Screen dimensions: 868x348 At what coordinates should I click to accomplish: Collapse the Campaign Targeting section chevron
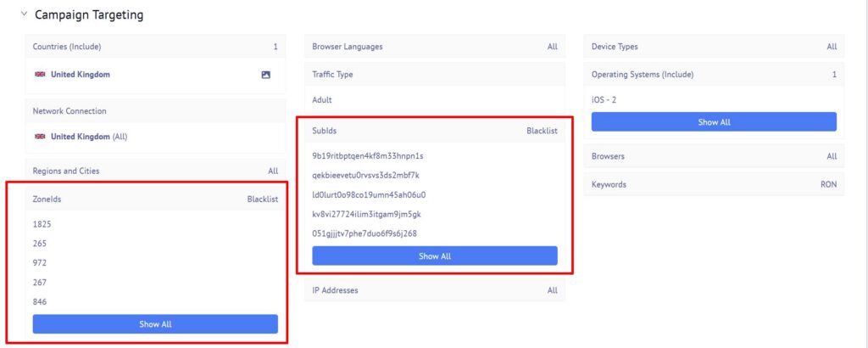[23, 14]
